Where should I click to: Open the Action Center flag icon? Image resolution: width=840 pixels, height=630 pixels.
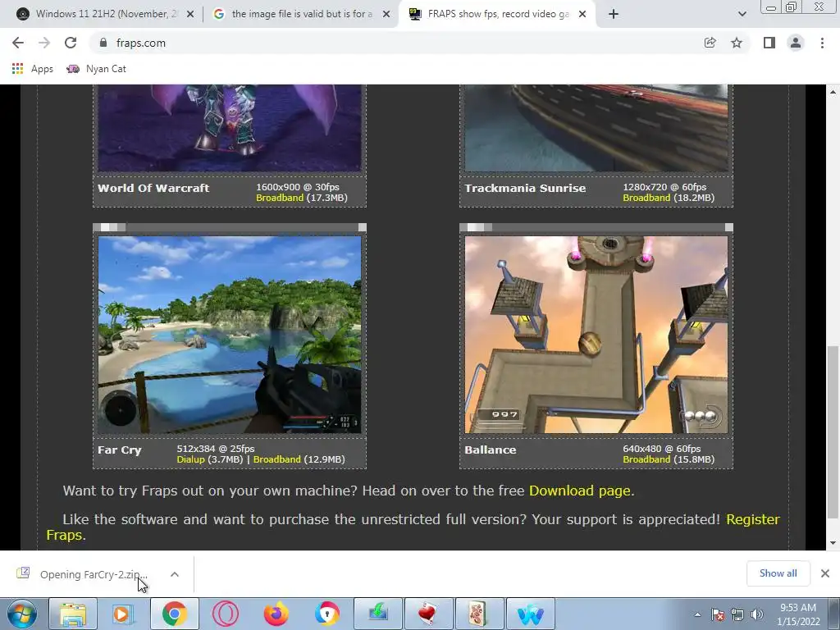coord(718,614)
